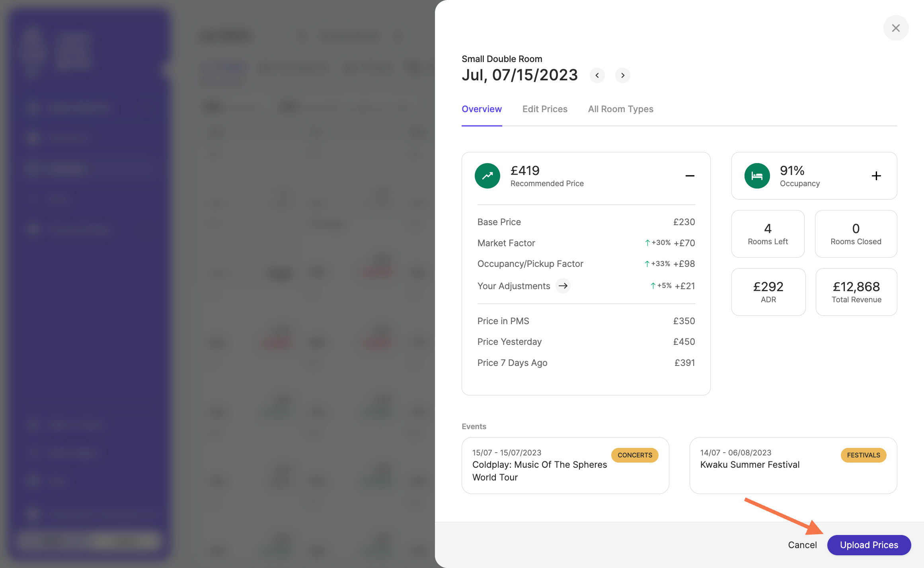Open the All Room Types tab
Image resolution: width=924 pixels, height=568 pixels.
tap(621, 109)
